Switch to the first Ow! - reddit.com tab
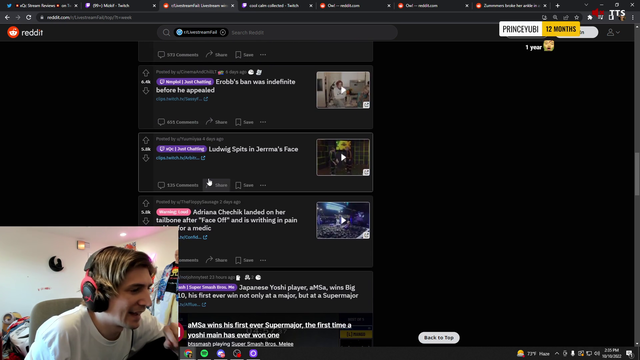 click(353, 6)
